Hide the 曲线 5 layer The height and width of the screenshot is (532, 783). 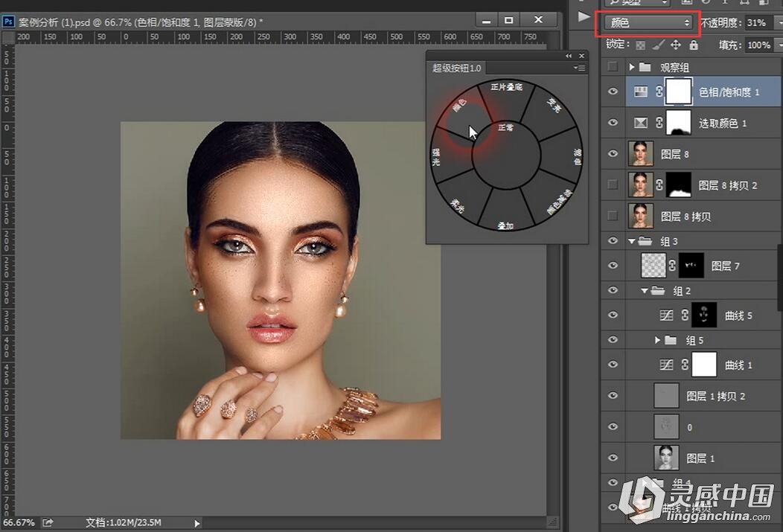[x=613, y=315]
